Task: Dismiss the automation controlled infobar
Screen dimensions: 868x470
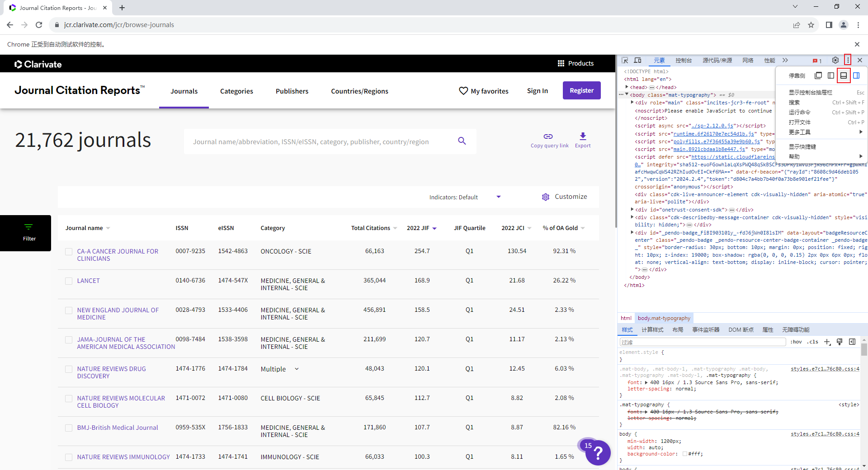Action: tap(857, 44)
